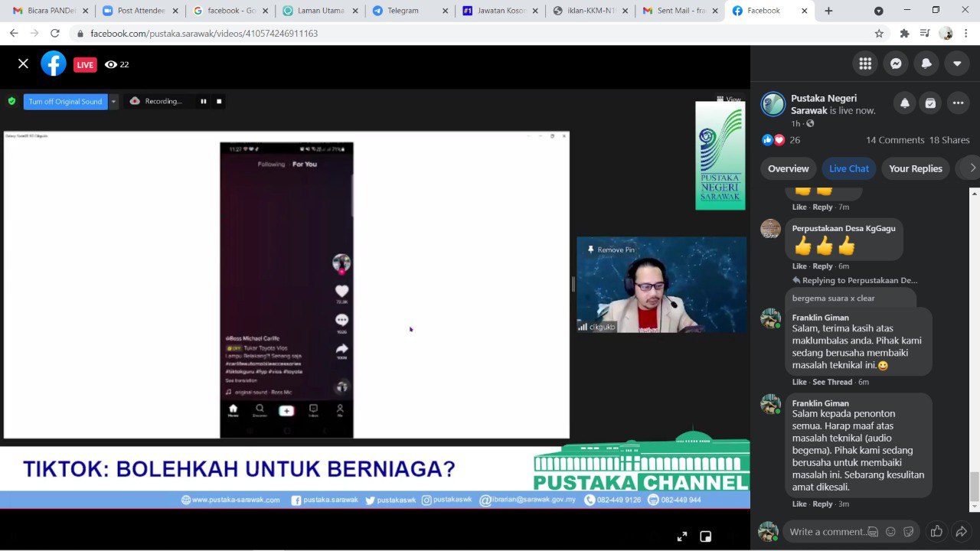Image resolution: width=980 pixels, height=551 pixels.
Task: Click the save video icon beside bell
Action: [930, 103]
